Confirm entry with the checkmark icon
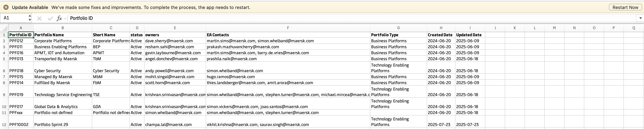 [x=50, y=18]
